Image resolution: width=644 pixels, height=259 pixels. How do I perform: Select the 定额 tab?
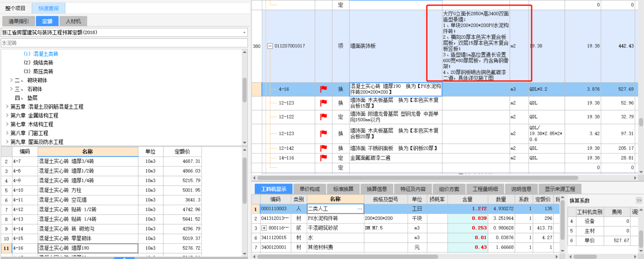[x=47, y=21]
